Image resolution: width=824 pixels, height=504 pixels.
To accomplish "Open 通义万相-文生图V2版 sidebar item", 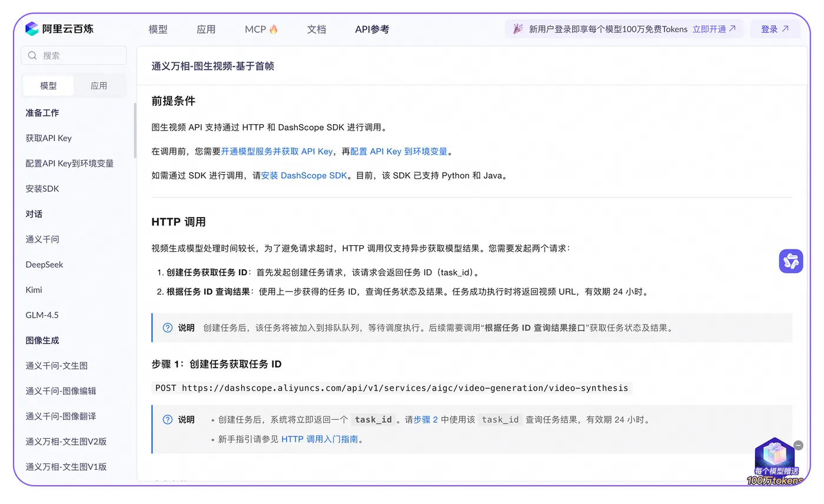I will tap(66, 442).
